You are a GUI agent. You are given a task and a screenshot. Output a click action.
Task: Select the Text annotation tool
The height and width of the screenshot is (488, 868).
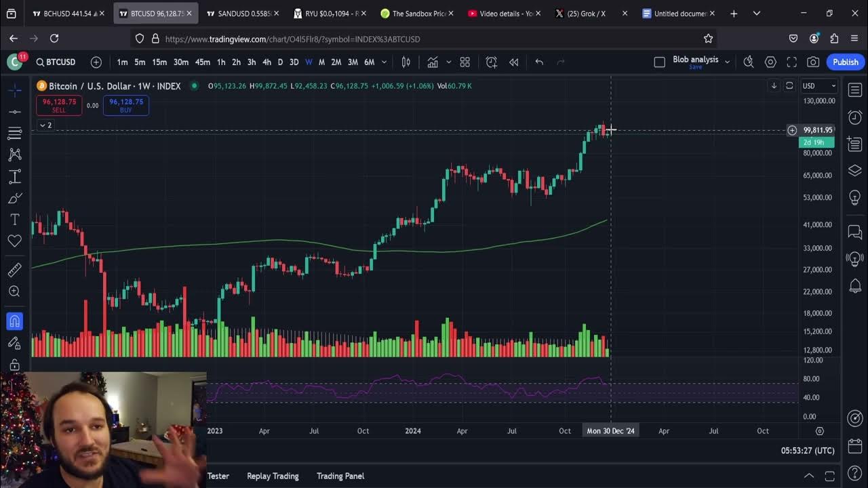click(x=14, y=220)
